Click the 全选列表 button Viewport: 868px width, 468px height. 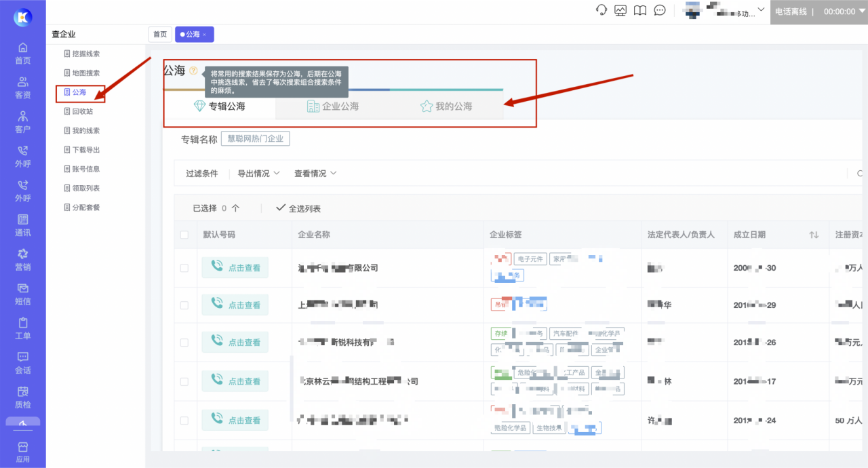pyautogui.click(x=298, y=208)
